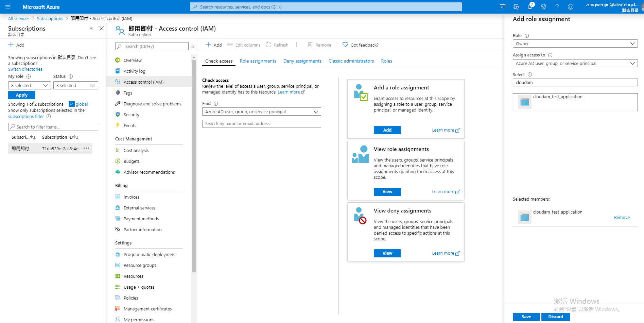Click Refresh in the IAM toolbar
Viewport: 644px width, 323px height.
[277, 45]
